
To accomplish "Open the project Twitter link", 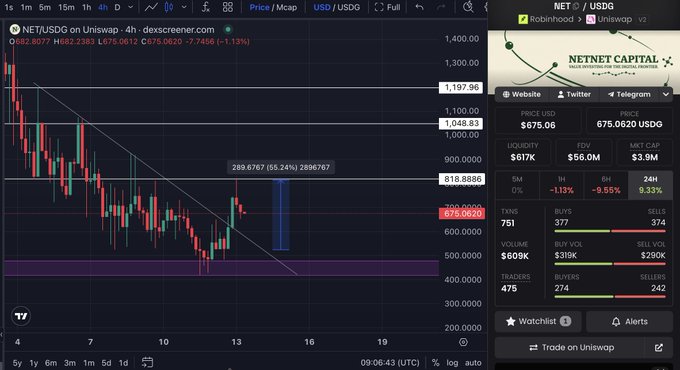I will click(574, 94).
